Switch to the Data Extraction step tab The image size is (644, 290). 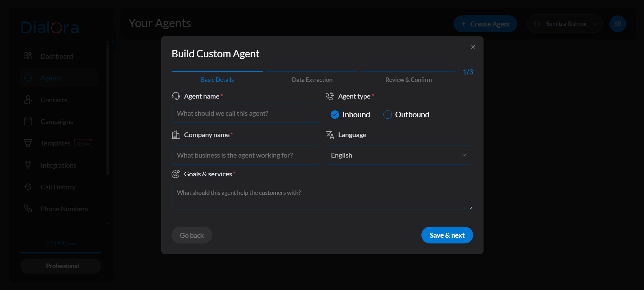pos(312,80)
